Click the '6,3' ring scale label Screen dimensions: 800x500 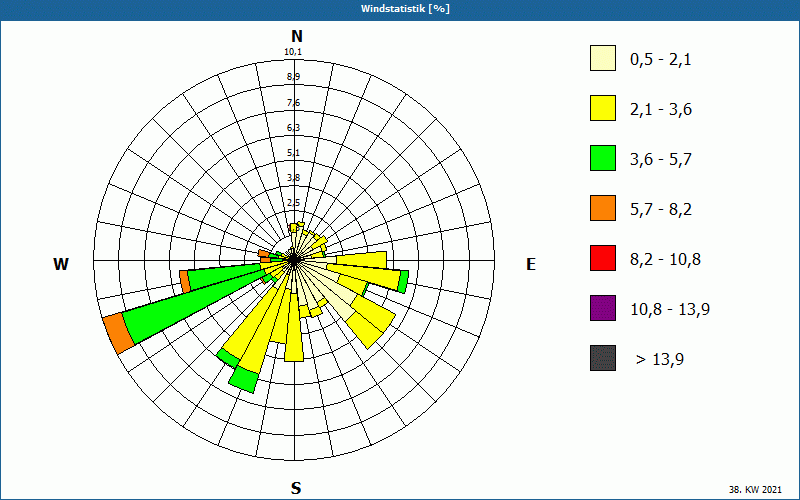(x=293, y=128)
